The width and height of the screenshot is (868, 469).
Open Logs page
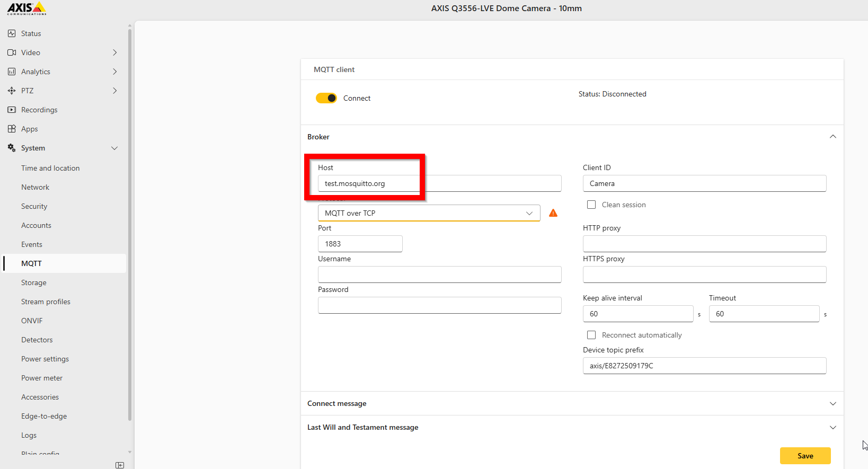tap(29, 435)
